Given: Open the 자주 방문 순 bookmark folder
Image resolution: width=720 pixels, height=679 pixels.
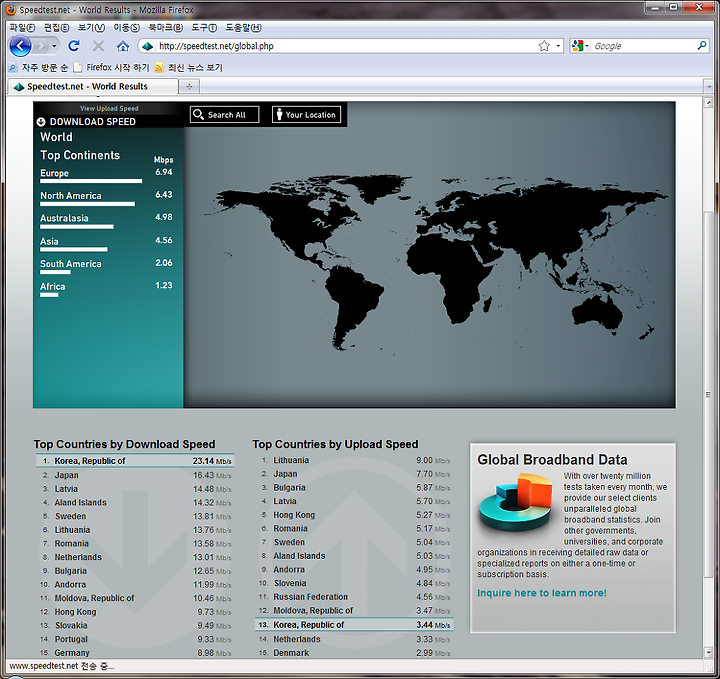Looking at the screenshot, I should coord(39,67).
